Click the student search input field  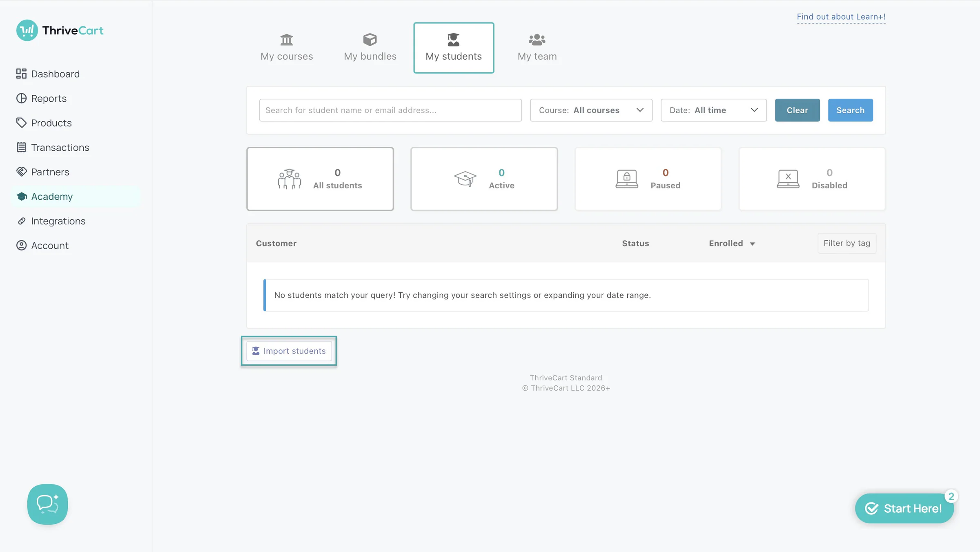pos(390,110)
